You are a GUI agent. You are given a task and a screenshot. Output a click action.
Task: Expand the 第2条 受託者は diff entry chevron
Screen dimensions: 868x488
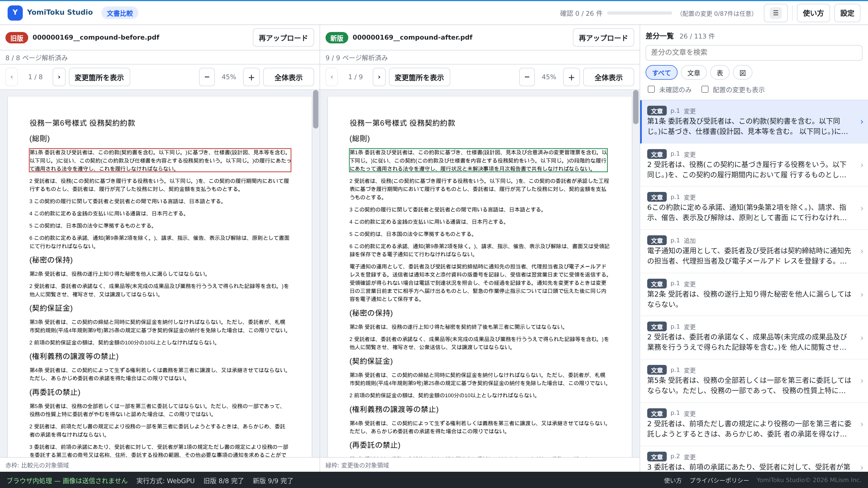[861, 295]
